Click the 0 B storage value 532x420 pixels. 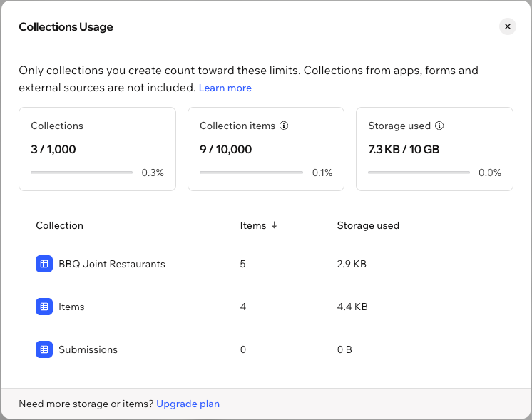pos(344,349)
